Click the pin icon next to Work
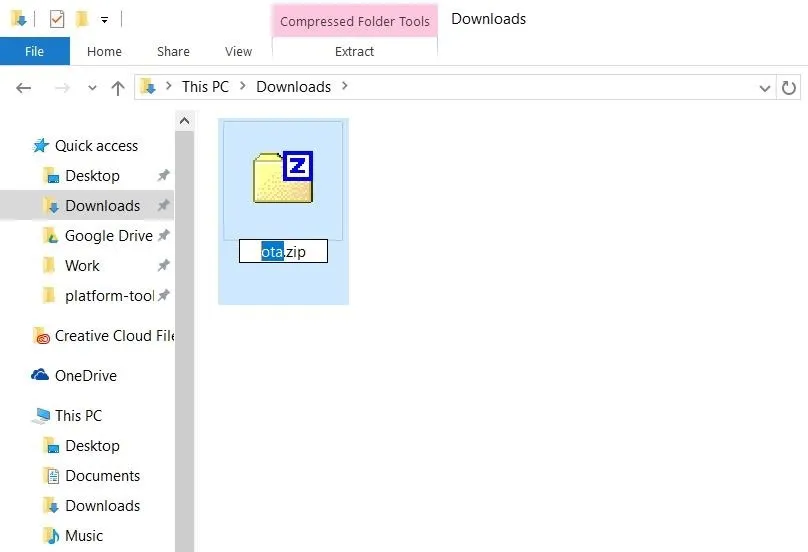 [163, 265]
